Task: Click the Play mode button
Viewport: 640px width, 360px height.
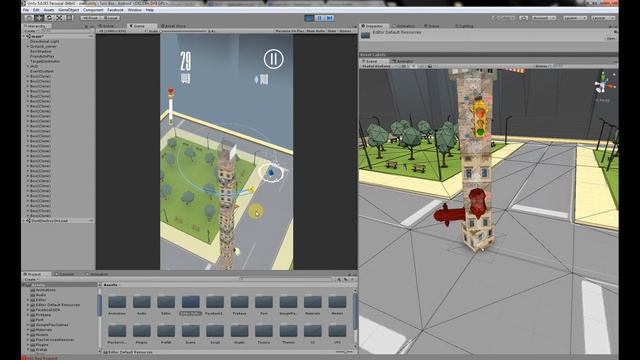Action: [309, 18]
